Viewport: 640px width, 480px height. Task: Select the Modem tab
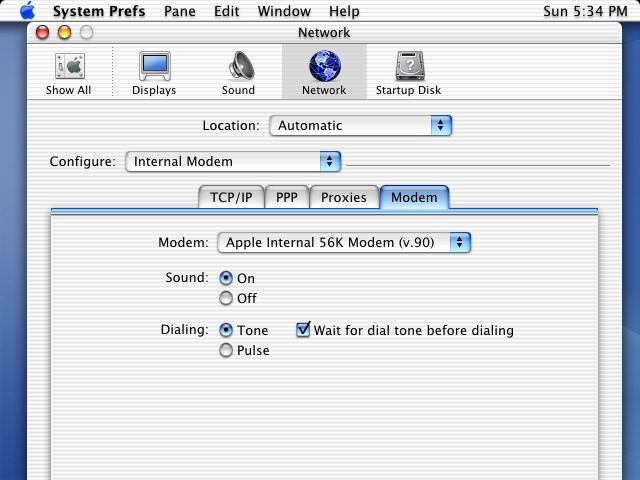coord(414,197)
